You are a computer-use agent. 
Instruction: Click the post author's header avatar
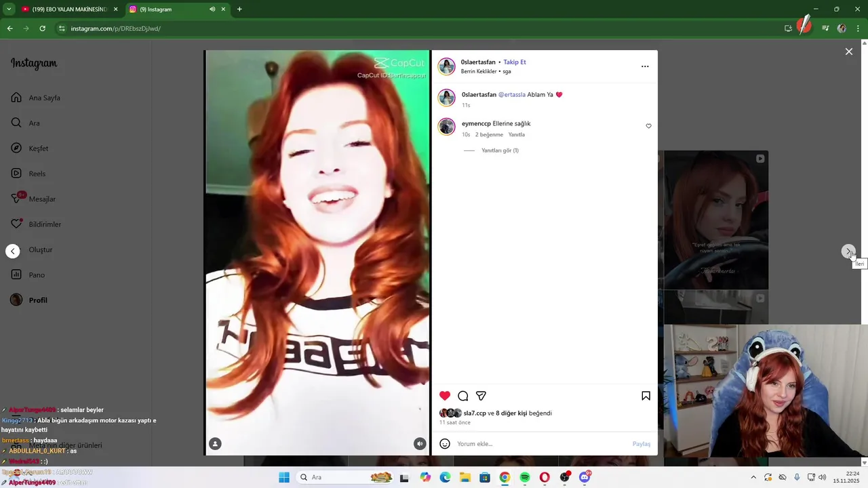pos(446,66)
